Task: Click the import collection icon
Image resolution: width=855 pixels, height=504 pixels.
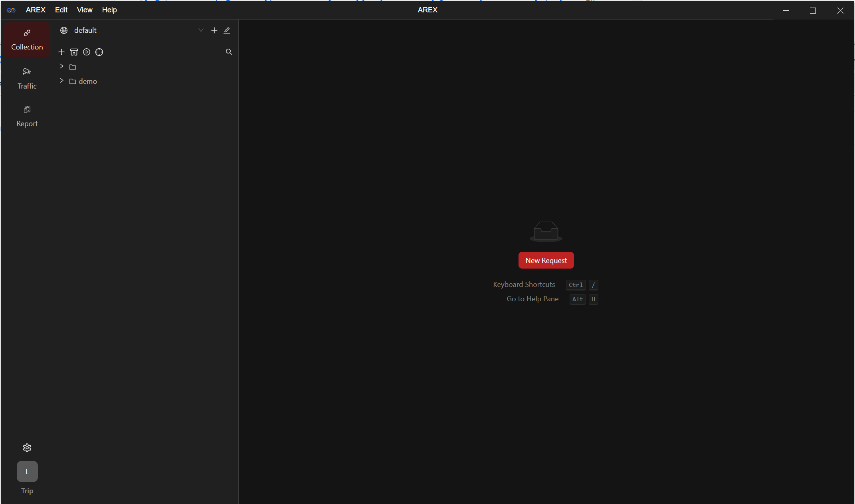Action: (x=74, y=52)
